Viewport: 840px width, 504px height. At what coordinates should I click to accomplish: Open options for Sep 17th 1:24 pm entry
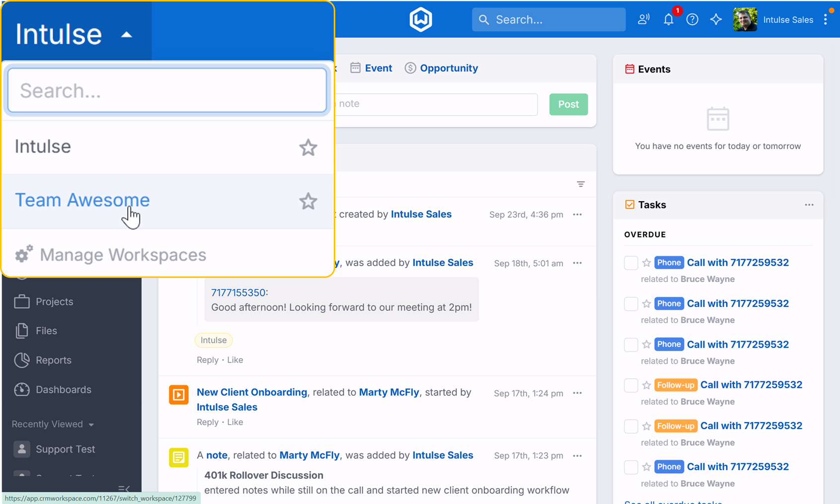point(577,393)
